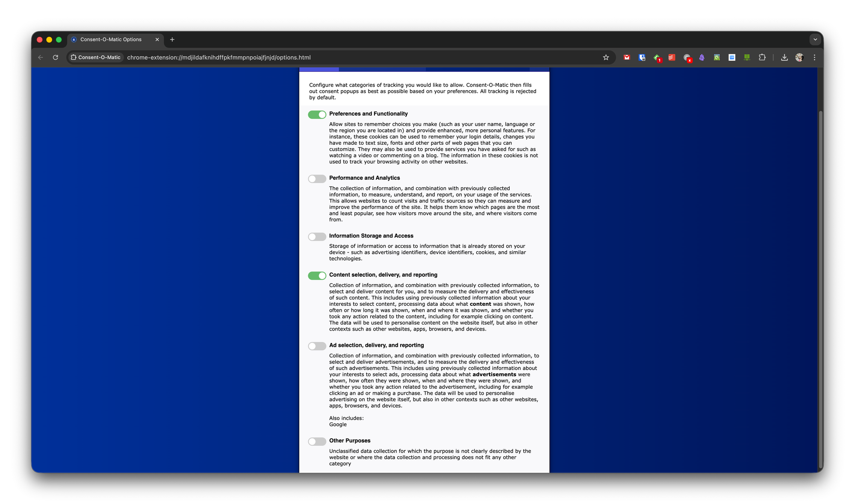Switch off Content selection, delivery, and reporting
This screenshot has width=855, height=504.
pyautogui.click(x=317, y=275)
